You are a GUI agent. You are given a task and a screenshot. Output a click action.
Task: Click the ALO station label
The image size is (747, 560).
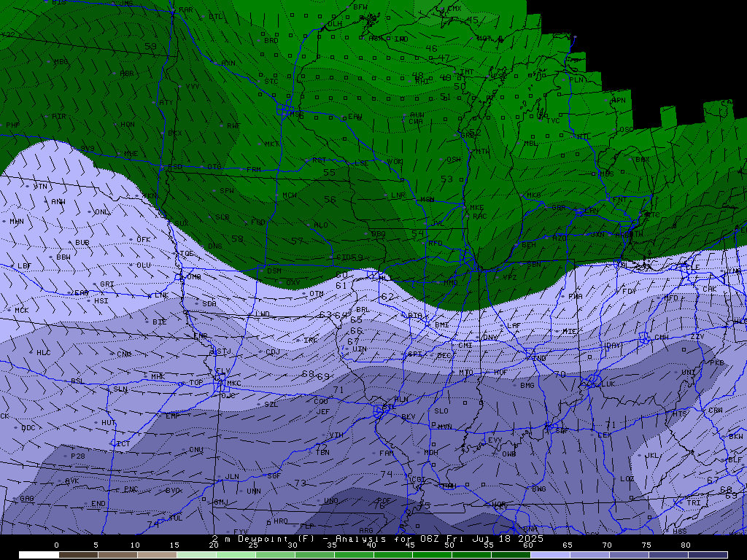point(321,225)
